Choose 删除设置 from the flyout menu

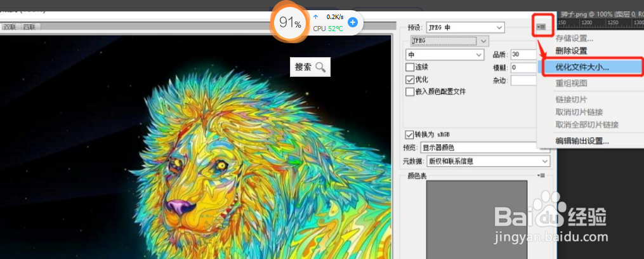(571, 51)
